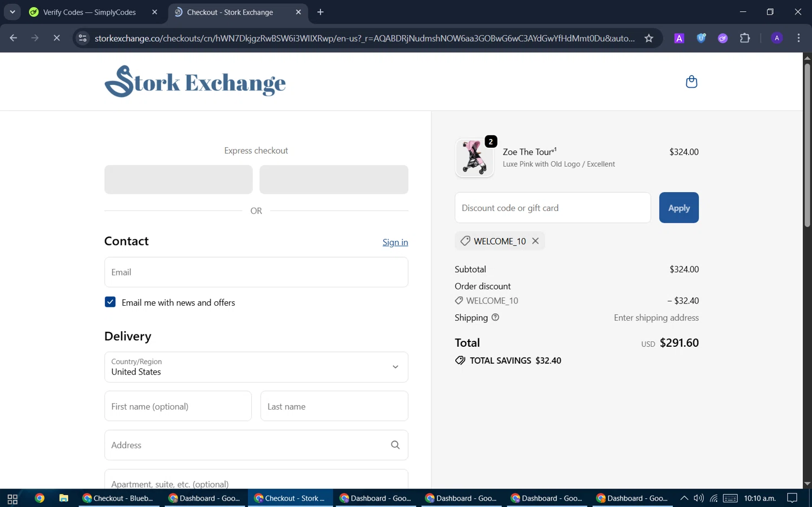
Task: Click the Apply discount button
Action: coord(679,208)
